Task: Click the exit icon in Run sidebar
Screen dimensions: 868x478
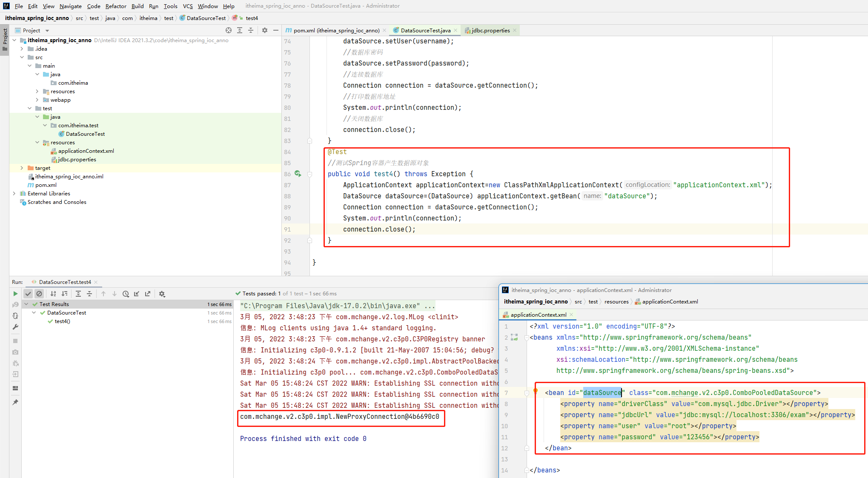Action: coord(15,374)
